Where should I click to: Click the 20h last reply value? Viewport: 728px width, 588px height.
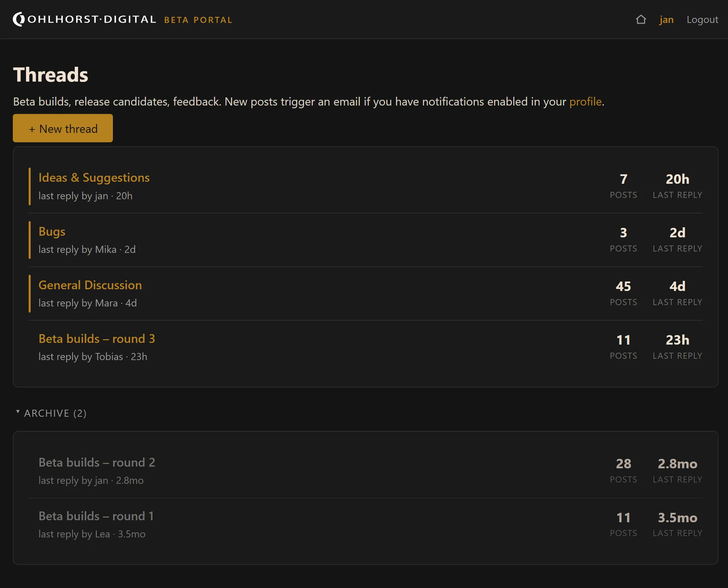point(677,179)
